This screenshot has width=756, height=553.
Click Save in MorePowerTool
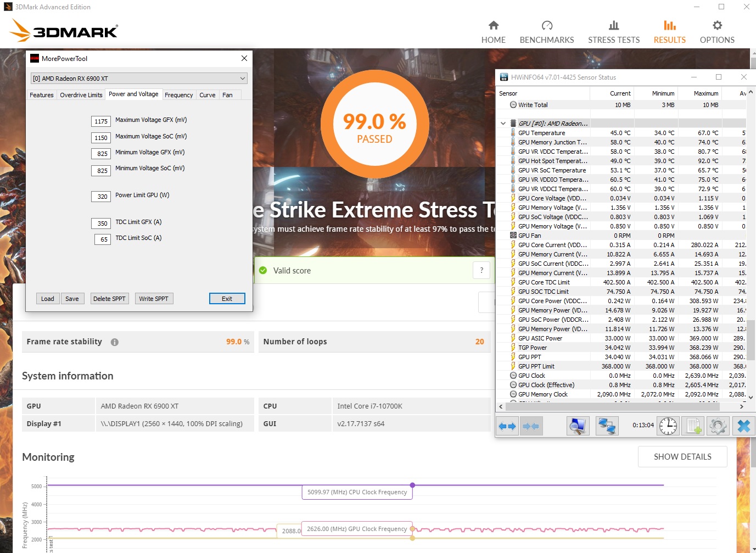click(x=72, y=299)
